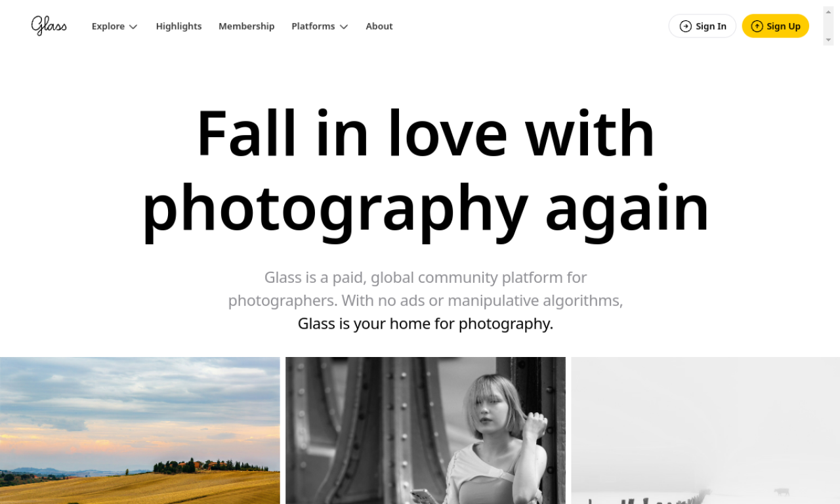Viewport: 840px width, 504px height.
Task: Click the scrollbar down arrow
Action: [828, 40]
